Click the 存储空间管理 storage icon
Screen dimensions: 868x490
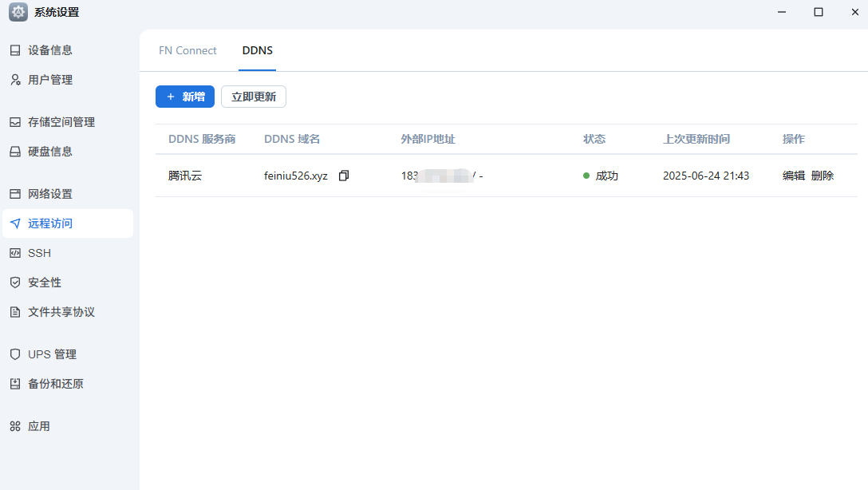[15, 122]
